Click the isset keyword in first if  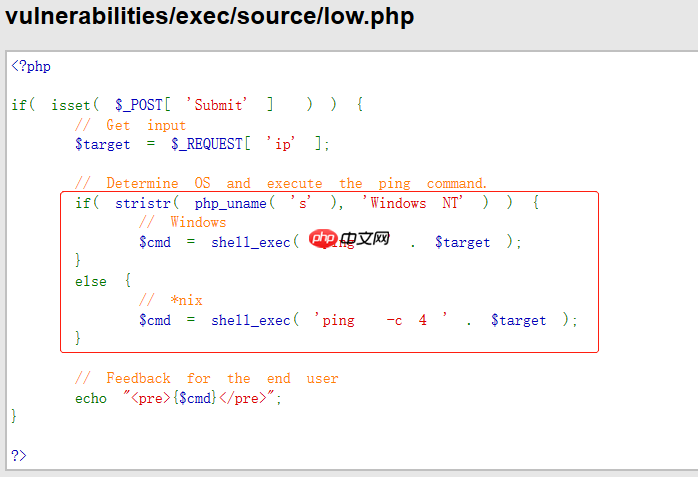(71, 105)
